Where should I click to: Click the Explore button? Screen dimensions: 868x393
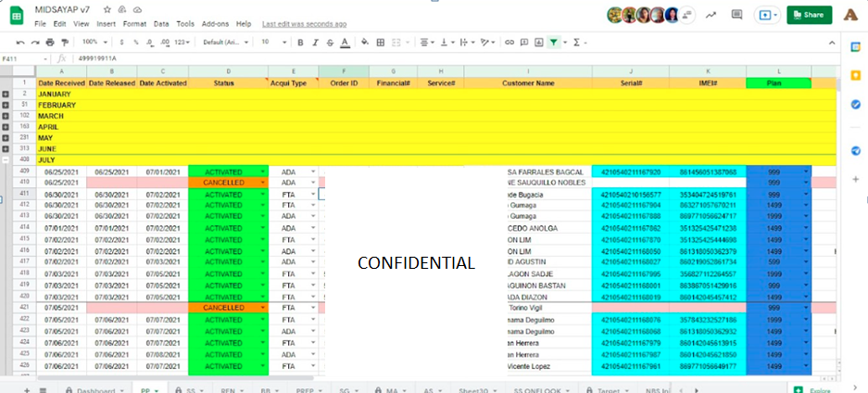[x=813, y=390]
